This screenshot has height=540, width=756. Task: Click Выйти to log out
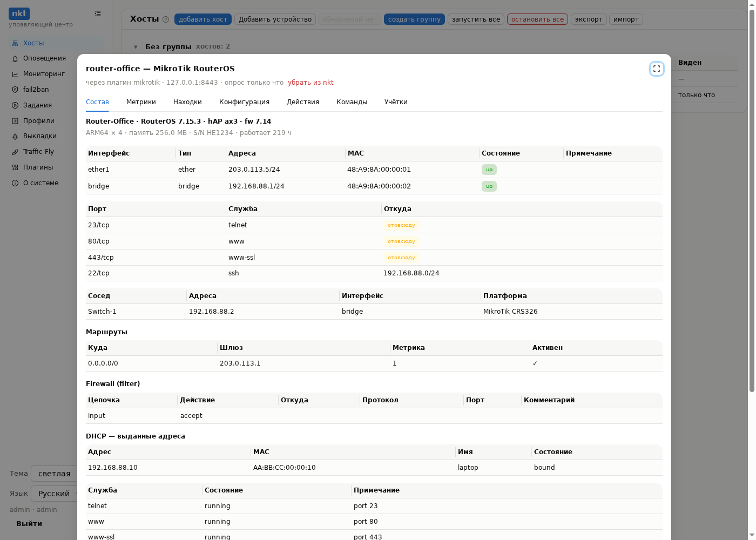(x=29, y=524)
